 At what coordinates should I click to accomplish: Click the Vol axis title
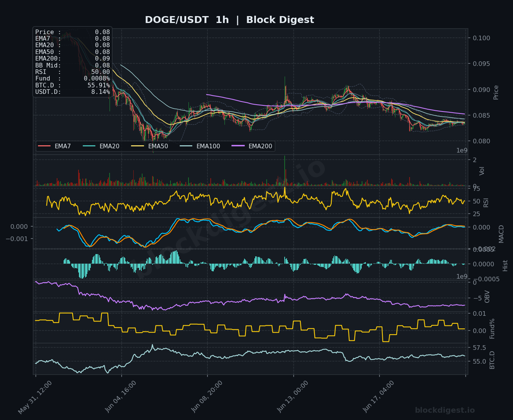(x=482, y=171)
